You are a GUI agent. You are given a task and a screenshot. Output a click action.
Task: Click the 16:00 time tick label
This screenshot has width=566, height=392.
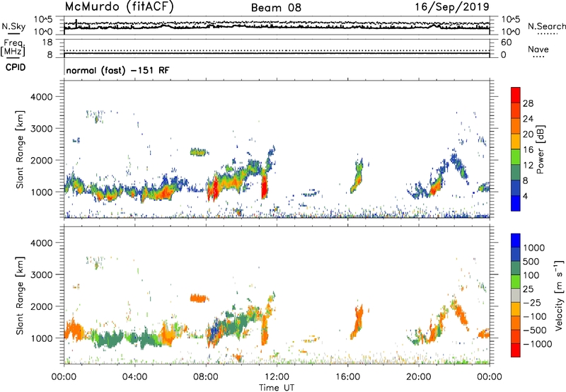(347, 377)
